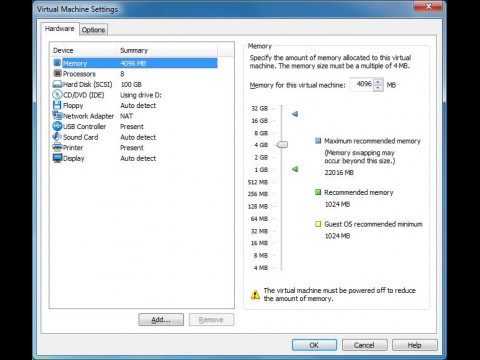This screenshot has height=360, width=480.
Task: Select the Hard Disk (SCSI) icon
Action: click(x=57, y=84)
